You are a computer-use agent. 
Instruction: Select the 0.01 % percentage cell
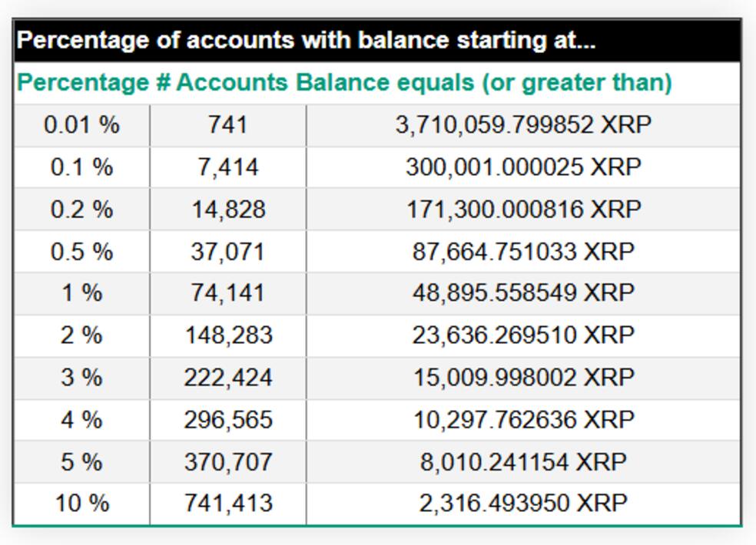81,125
